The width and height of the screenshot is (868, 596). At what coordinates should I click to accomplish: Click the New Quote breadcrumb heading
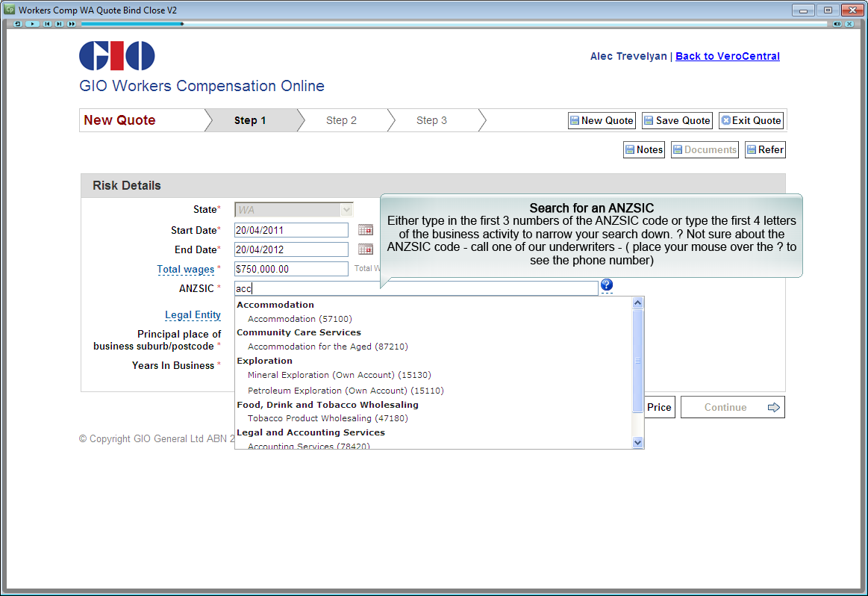pyautogui.click(x=119, y=120)
